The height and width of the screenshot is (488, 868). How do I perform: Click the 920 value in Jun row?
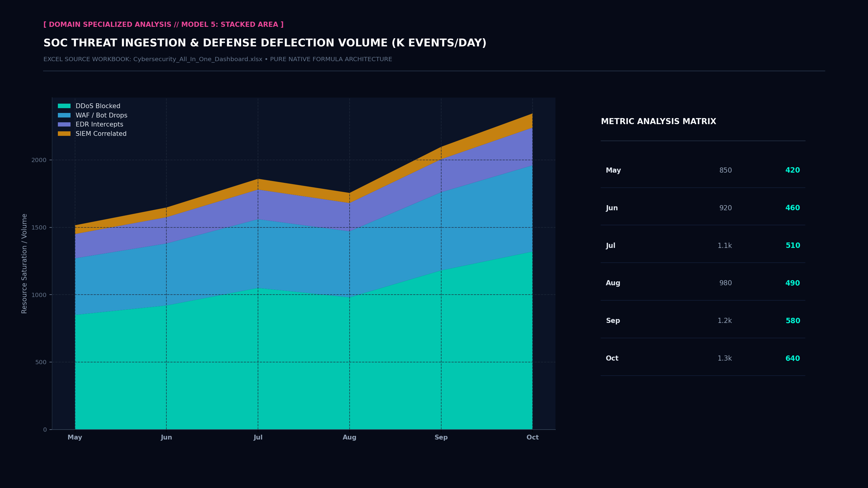point(725,208)
